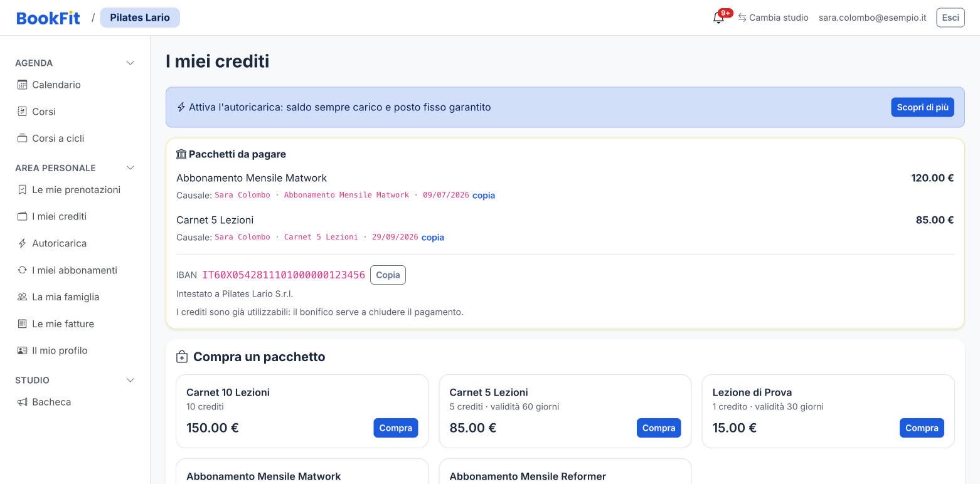The image size is (980, 484).
Task: Click the Calendario calendar icon
Action: coord(22,85)
